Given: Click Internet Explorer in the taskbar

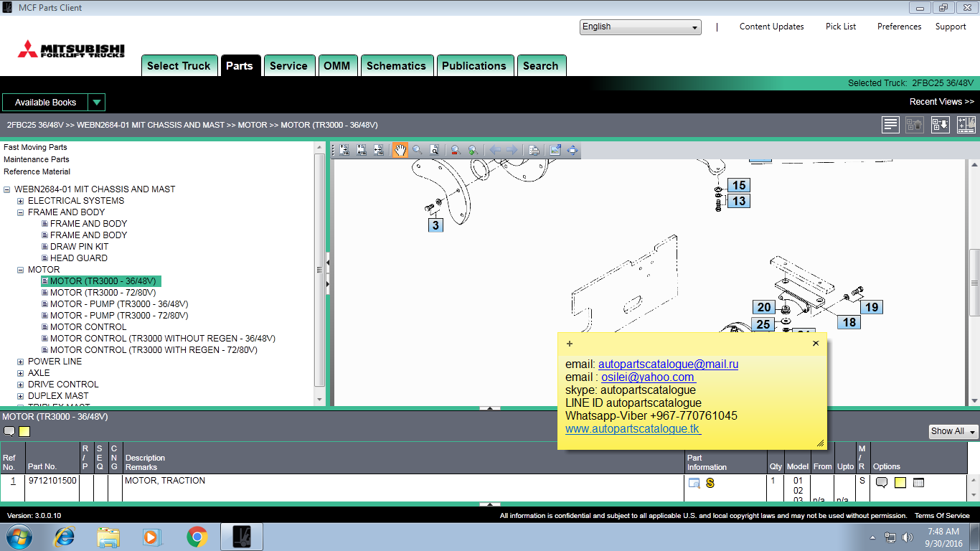Looking at the screenshot, I should [x=65, y=537].
